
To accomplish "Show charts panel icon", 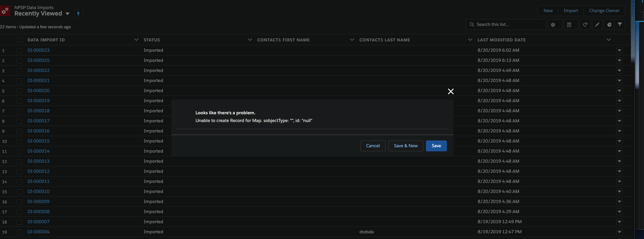I will point(609,25).
